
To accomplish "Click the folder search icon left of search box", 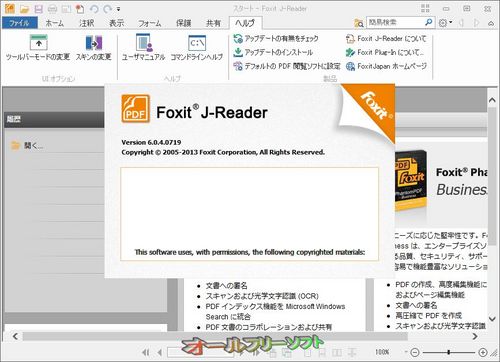I will coord(359,23).
